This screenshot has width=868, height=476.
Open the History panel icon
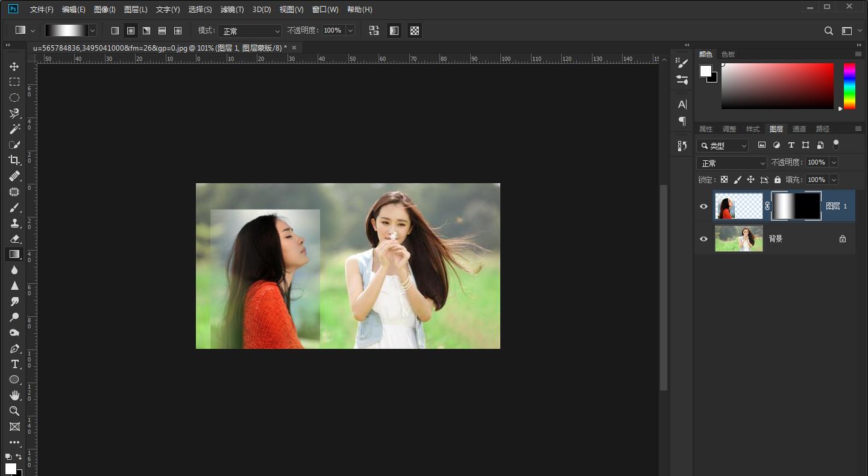point(682,146)
